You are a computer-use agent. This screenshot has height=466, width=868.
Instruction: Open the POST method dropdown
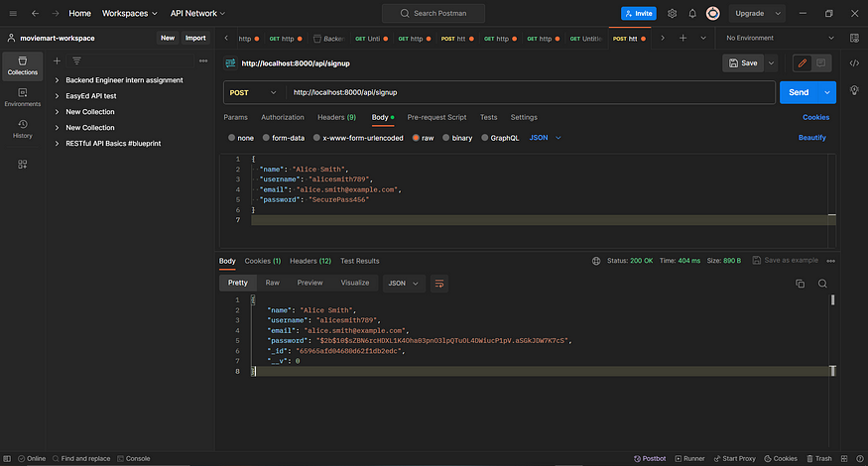[x=253, y=92]
